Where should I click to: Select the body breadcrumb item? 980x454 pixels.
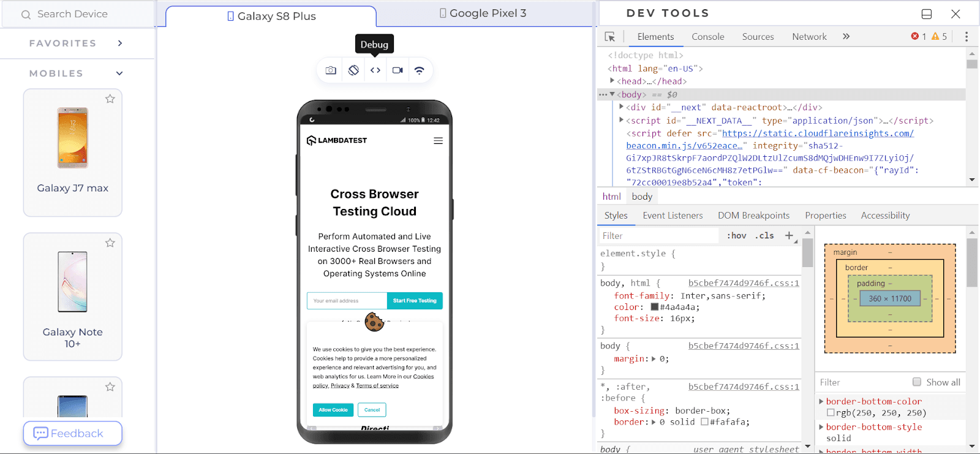[x=642, y=197]
